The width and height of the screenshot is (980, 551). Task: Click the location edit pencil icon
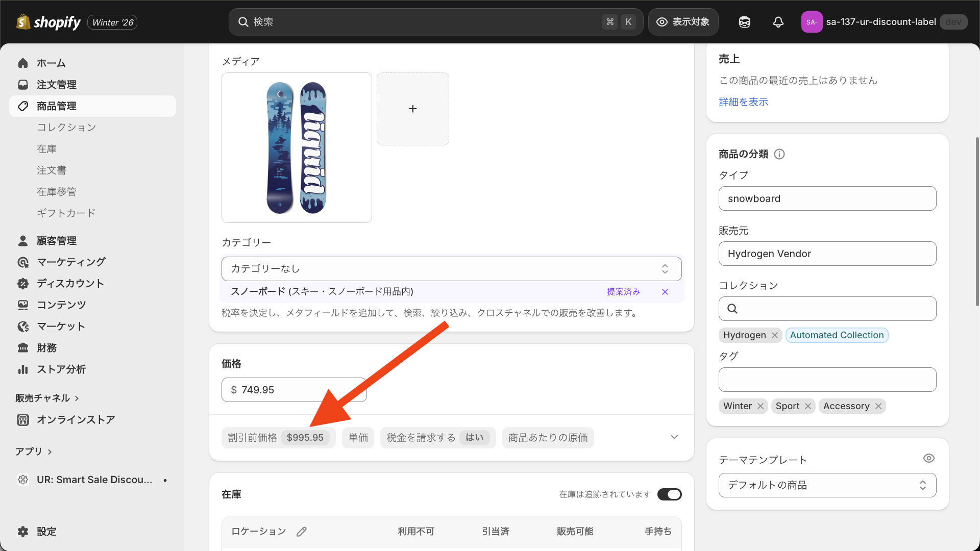(x=301, y=532)
